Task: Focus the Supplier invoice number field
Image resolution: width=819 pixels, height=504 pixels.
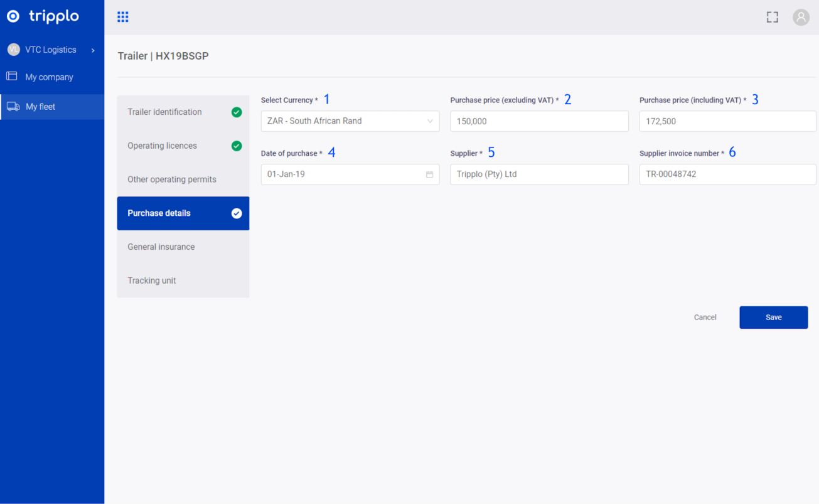Action: 727,174
